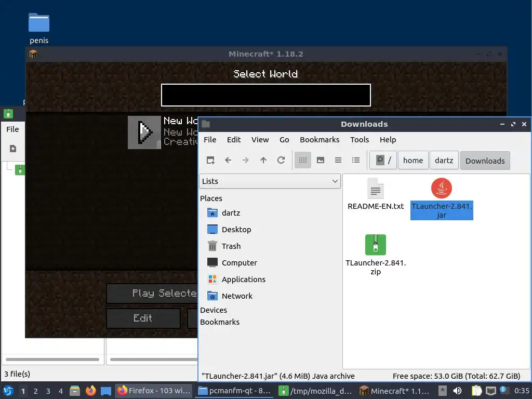532x399 pixels.
Task: Switch to workspace 4
Action: pos(61,391)
